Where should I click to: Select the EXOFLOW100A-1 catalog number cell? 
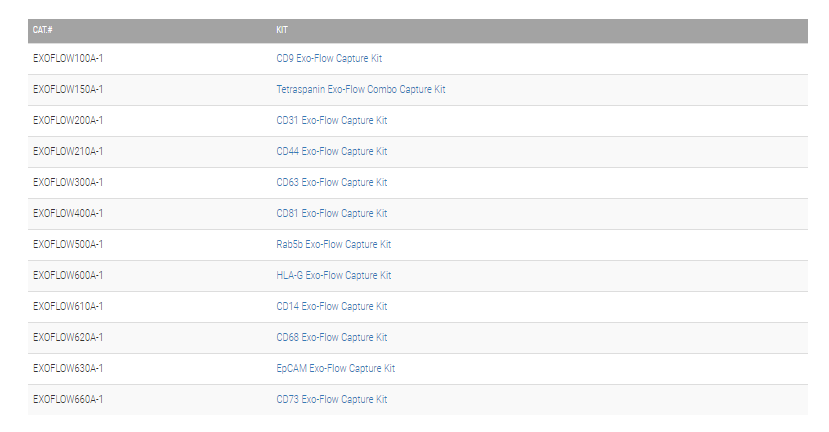pyautogui.click(x=68, y=59)
